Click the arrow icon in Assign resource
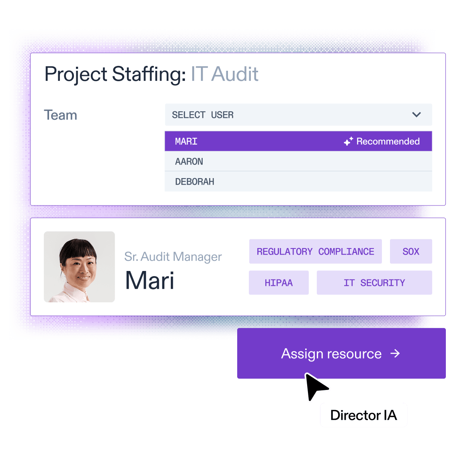The height and width of the screenshot is (476, 476). click(x=395, y=353)
